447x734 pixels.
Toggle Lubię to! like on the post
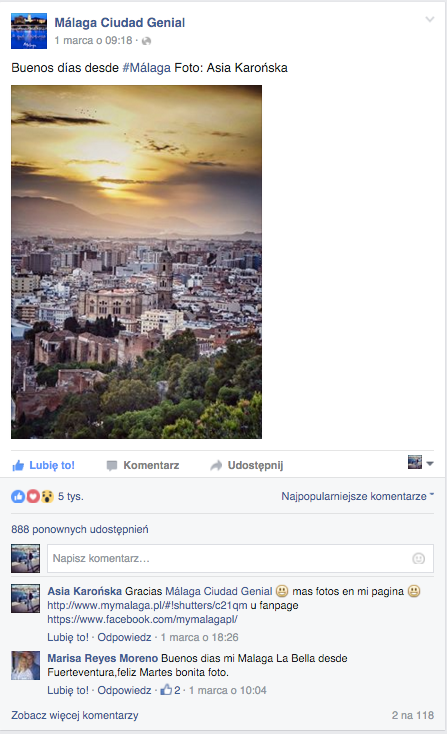click(44, 465)
